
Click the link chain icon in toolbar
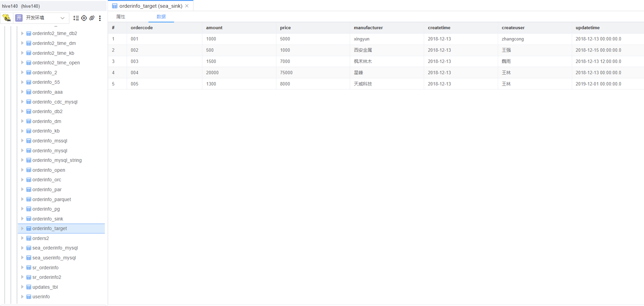pos(92,18)
